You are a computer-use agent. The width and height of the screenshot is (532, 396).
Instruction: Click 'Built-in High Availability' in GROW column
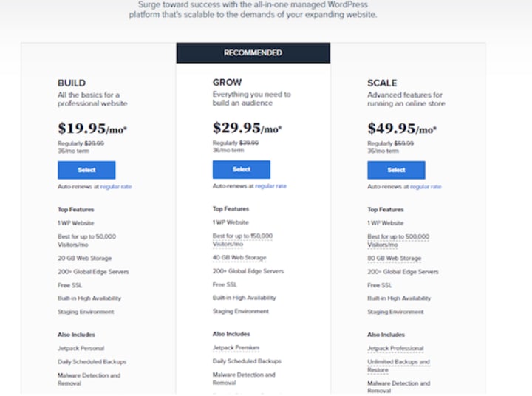point(244,298)
